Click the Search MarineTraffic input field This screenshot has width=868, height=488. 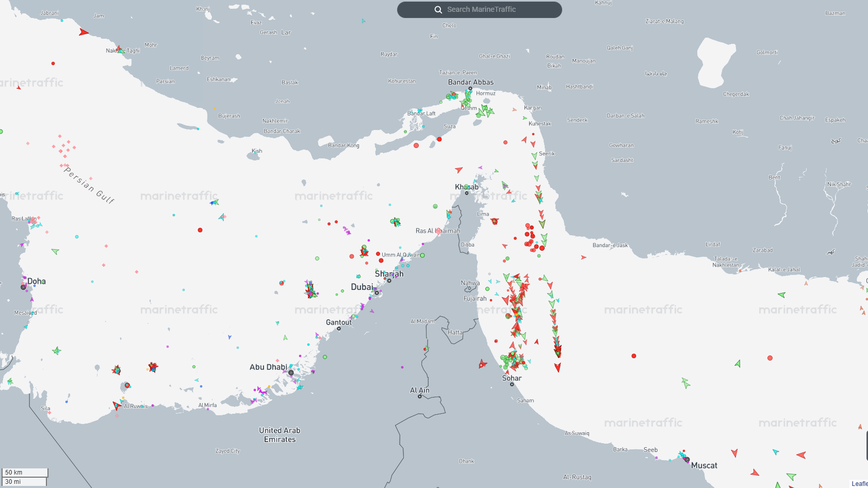(x=479, y=10)
